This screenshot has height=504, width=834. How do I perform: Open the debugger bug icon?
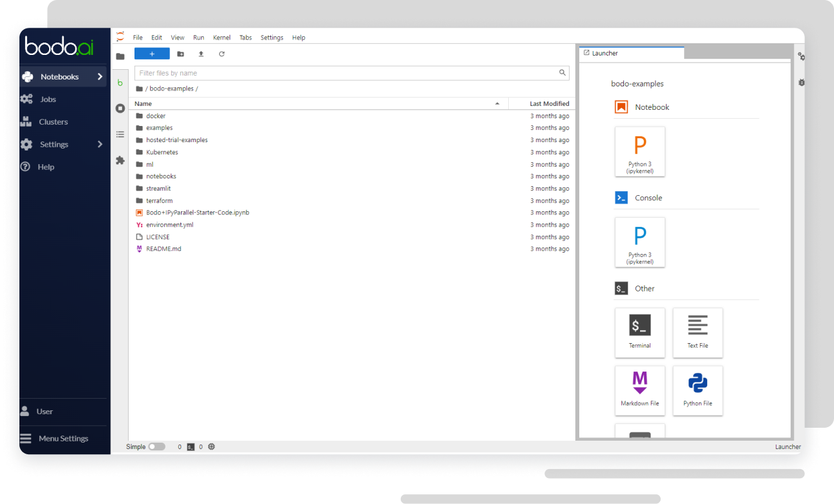801,83
